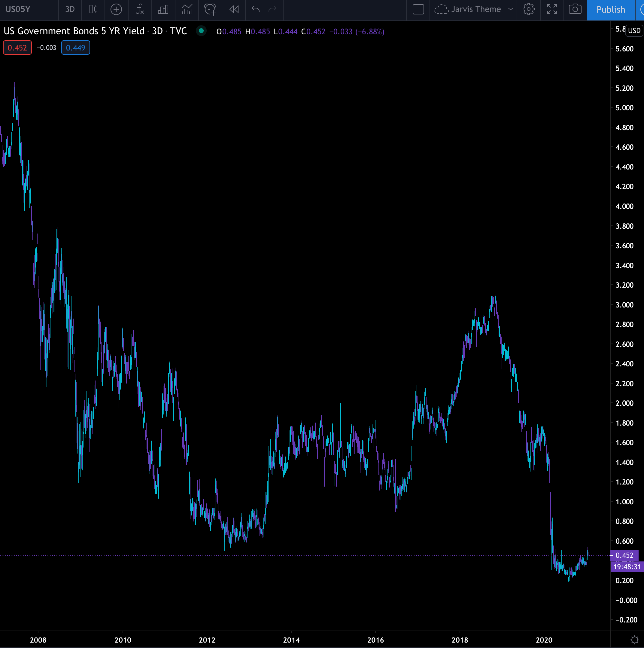
Task: Expand the Jarvis Theme layout dropdown
Action: (x=510, y=9)
